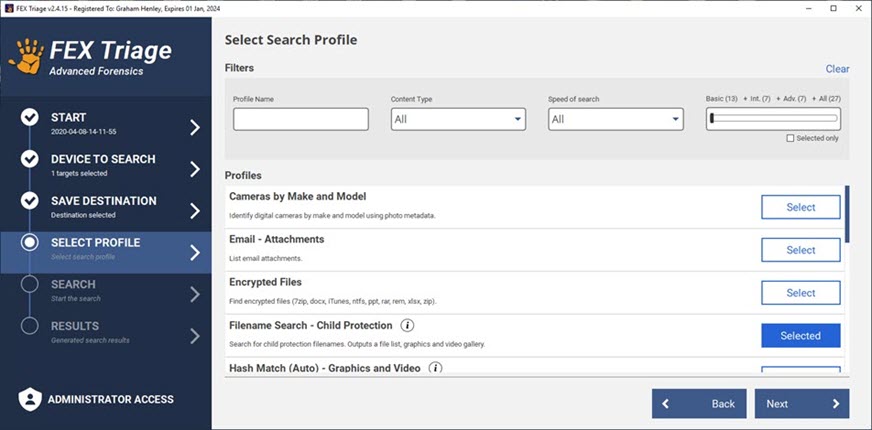Viewport: 872px width, 430px height.
Task: Click the info icon beside Filename Search
Action: (x=407, y=325)
